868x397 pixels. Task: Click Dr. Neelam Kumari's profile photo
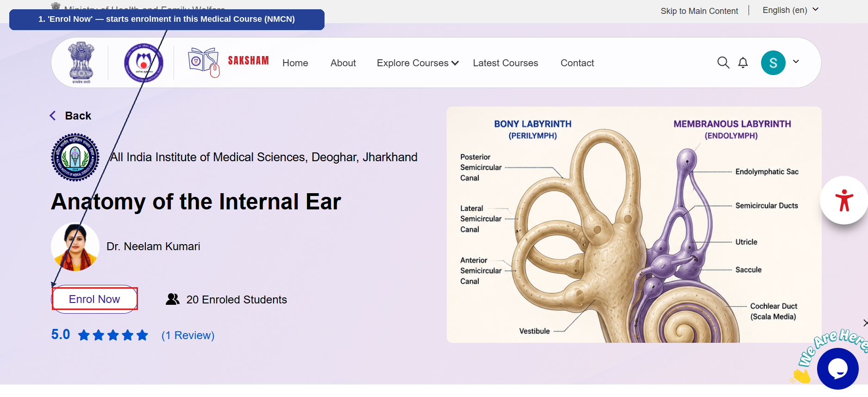(x=75, y=247)
